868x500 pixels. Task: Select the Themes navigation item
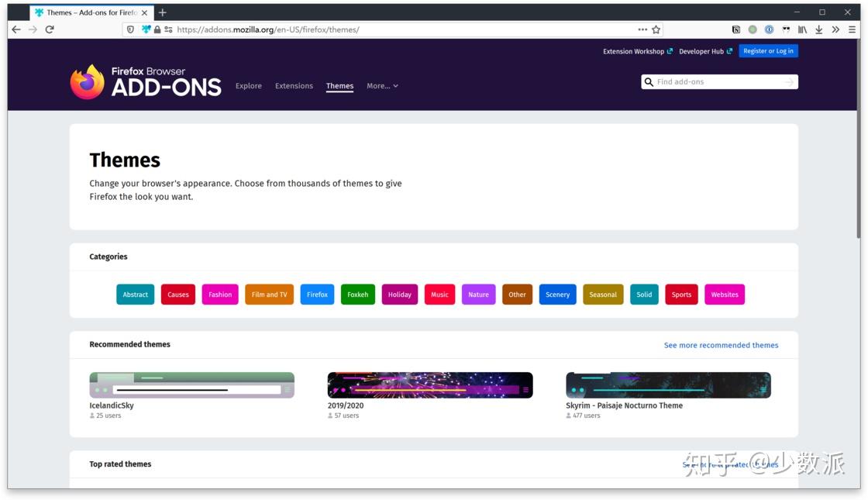coord(340,86)
